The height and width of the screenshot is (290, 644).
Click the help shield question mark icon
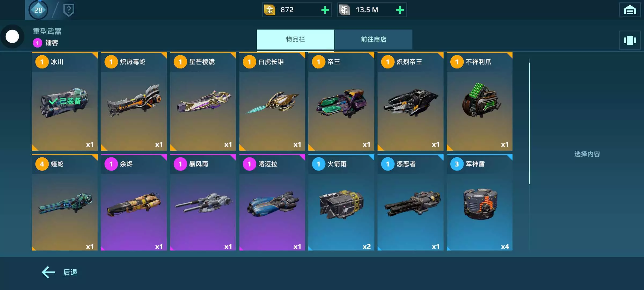click(69, 10)
